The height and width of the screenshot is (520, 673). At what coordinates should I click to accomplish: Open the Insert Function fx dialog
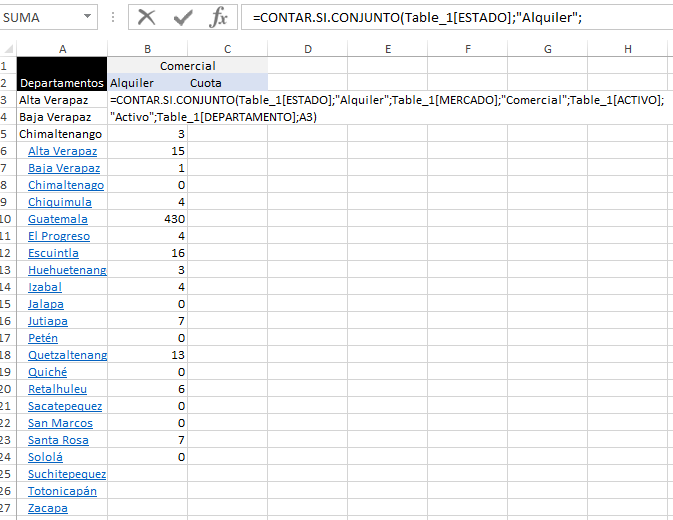tap(218, 17)
